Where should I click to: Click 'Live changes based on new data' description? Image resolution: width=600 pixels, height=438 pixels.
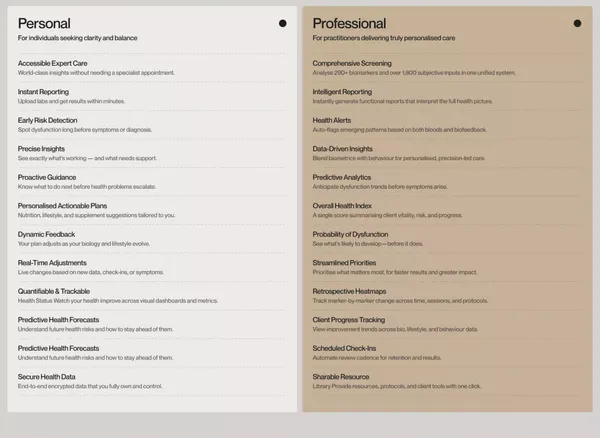point(90,272)
